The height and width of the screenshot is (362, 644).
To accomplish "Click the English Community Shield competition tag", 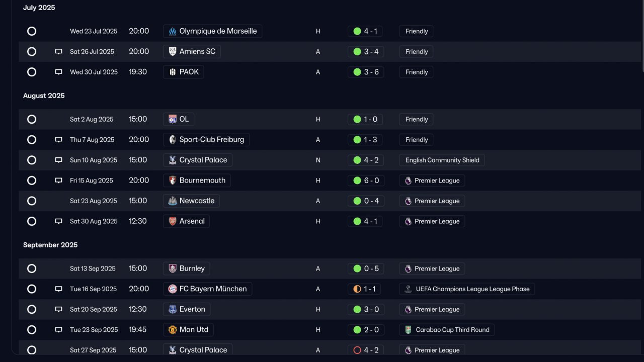I will coord(442,160).
